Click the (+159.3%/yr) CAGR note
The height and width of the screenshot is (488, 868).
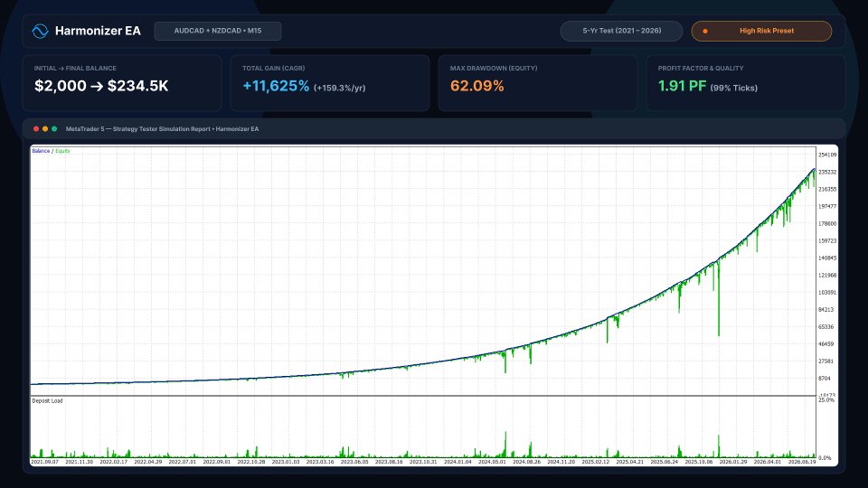point(339,88)
